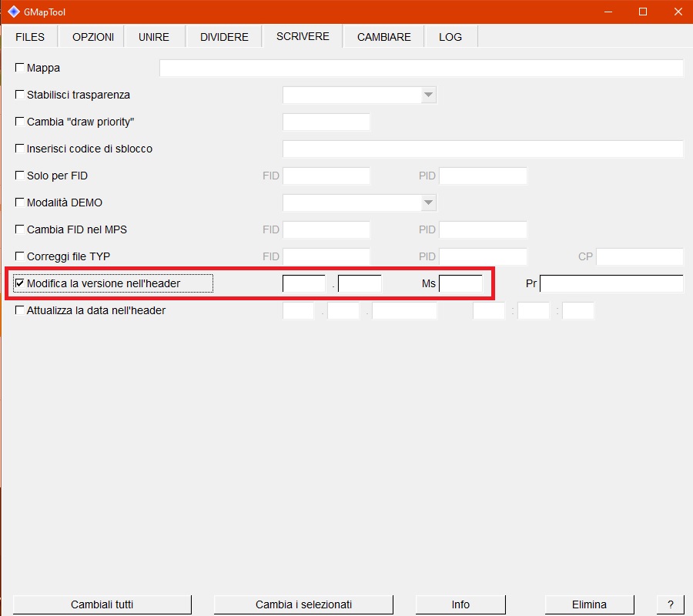Viewport: 693px width, 616px height.
Task: Tick the Stabilisci trasparenza checkbox
Action: coord(19,95)
